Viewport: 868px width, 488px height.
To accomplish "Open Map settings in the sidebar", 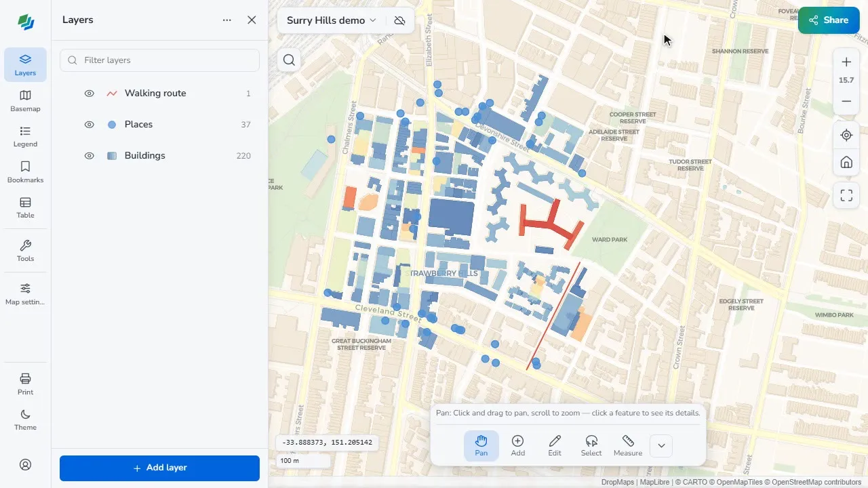I will point(25,294).
